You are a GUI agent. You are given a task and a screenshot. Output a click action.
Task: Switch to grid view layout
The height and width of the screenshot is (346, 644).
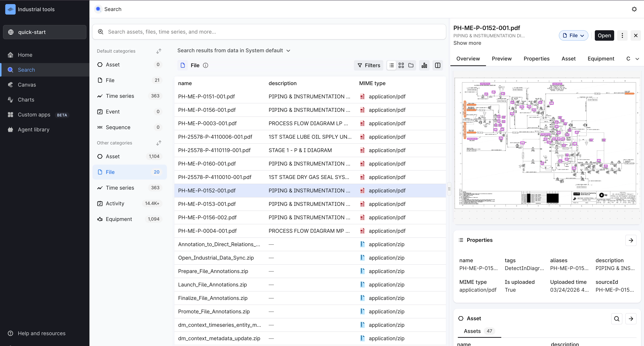point(401,65)
